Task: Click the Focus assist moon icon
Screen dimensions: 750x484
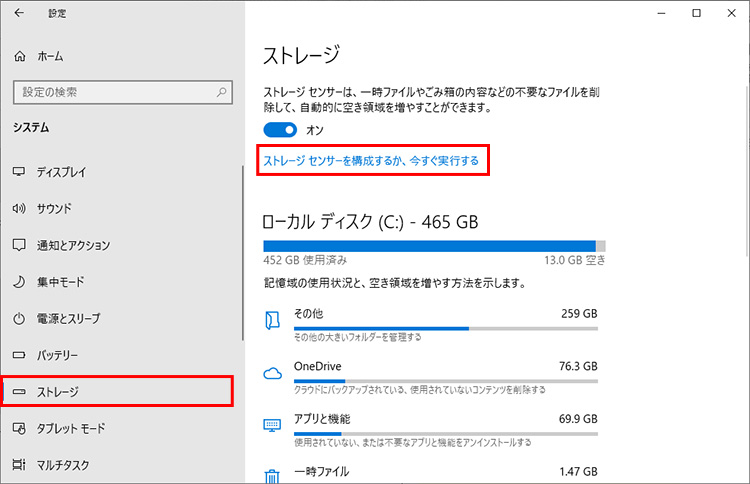Action: click(19, 282)
